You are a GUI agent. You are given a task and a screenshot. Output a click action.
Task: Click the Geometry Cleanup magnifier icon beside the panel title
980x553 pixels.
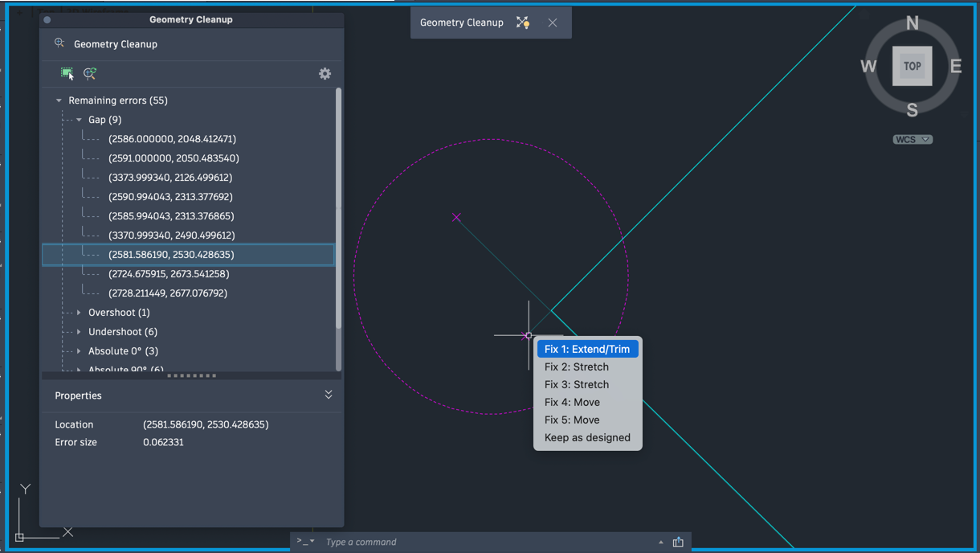(x=59, y=43)
